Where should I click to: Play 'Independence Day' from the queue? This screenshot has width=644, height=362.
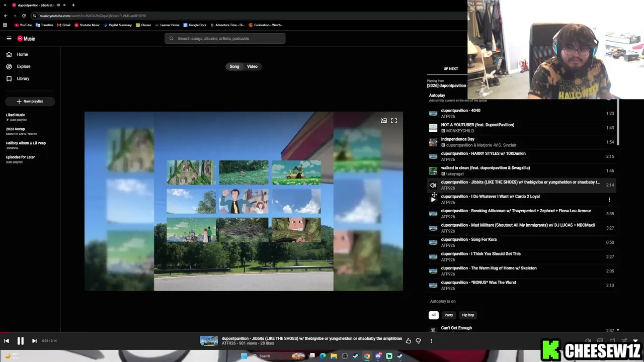click(521, 142)
